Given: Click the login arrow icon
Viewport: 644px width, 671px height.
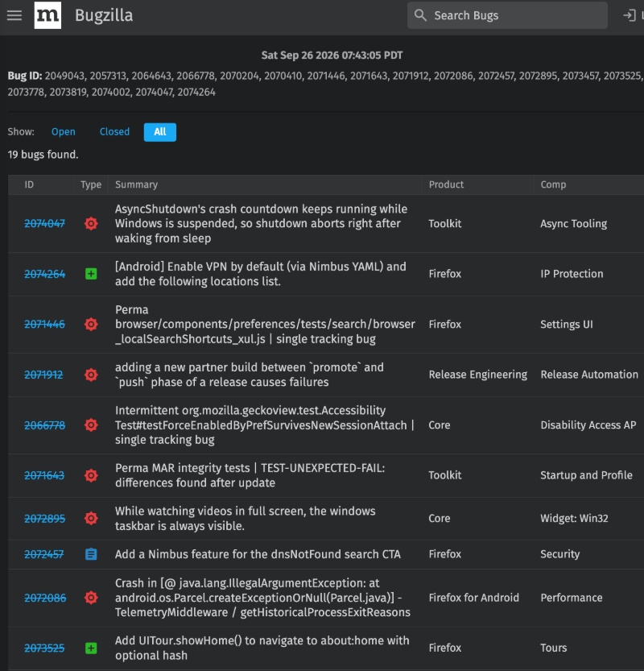Looking at the screenshot, I should click(629, 15).
